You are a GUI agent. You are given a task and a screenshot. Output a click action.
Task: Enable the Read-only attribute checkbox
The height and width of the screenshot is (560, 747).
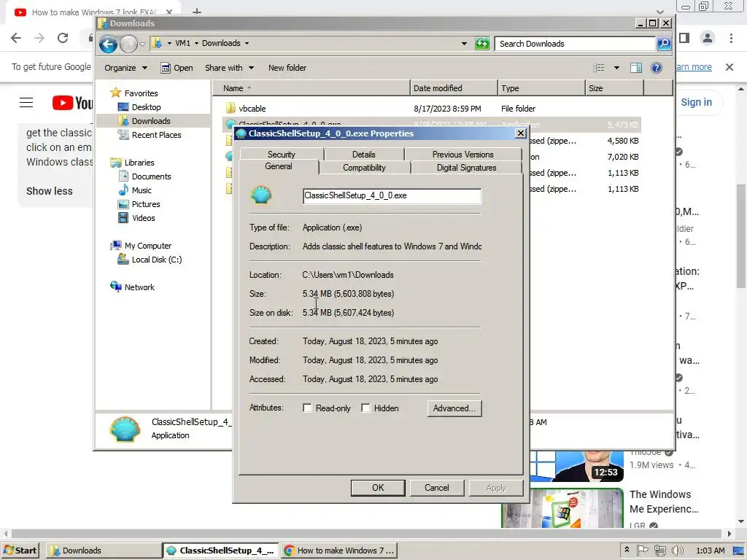pos(307,408)
